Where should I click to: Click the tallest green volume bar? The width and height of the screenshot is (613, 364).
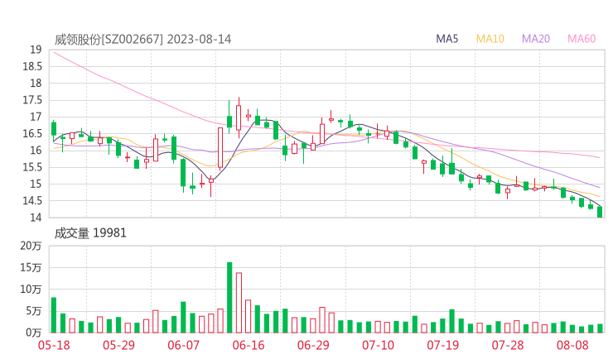pos(229,298)
